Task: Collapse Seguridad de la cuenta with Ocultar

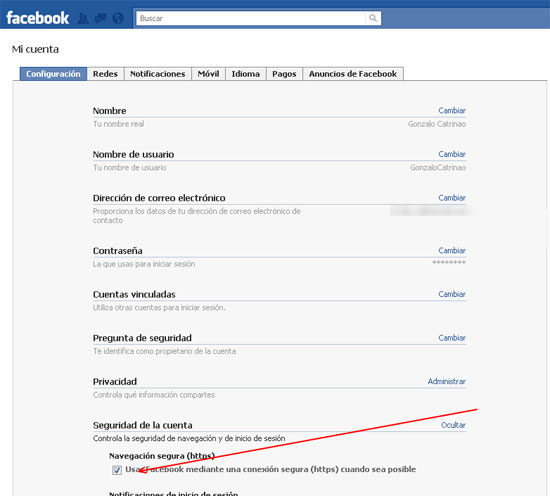Action: tap(453, 425)
